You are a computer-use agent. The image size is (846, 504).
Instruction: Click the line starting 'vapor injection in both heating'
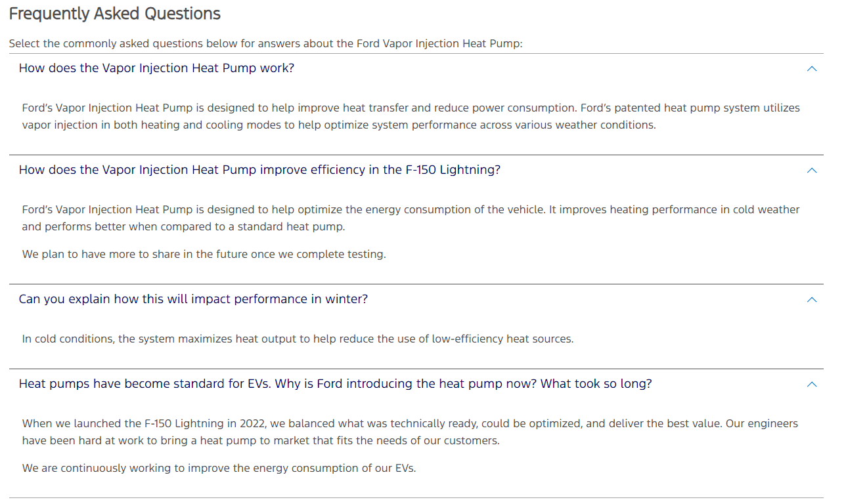click(338, 125)
